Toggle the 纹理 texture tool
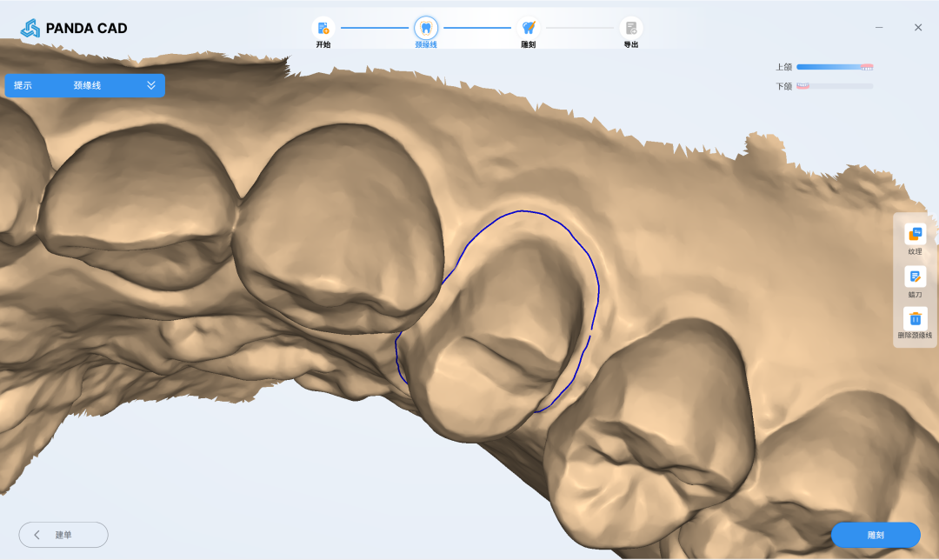Viewport: 939px width, 560px height. 915,234
